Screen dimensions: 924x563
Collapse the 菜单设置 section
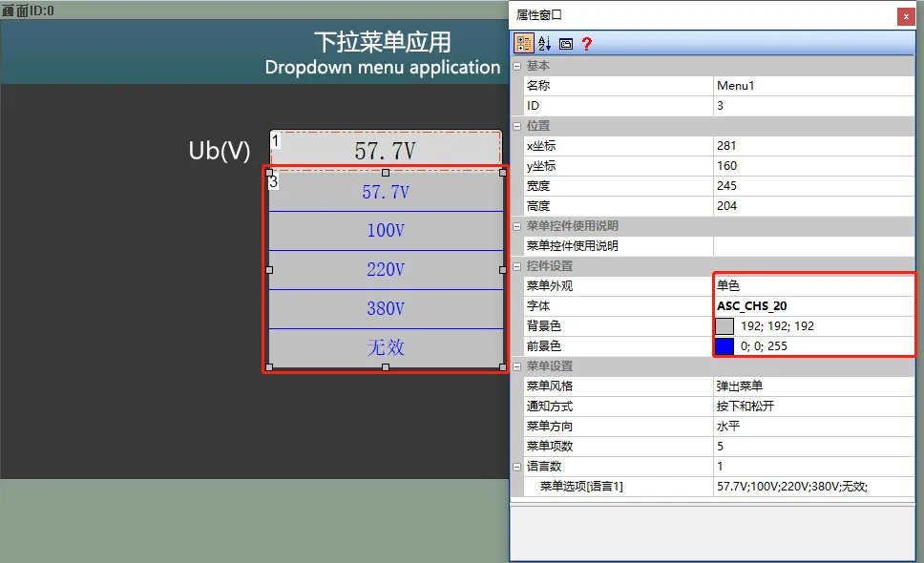(514, 365)
